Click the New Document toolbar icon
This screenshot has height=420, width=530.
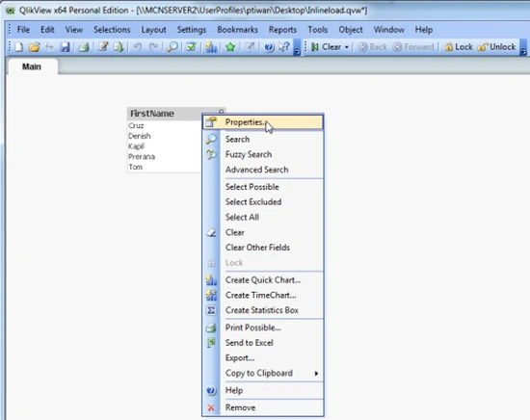19,47
